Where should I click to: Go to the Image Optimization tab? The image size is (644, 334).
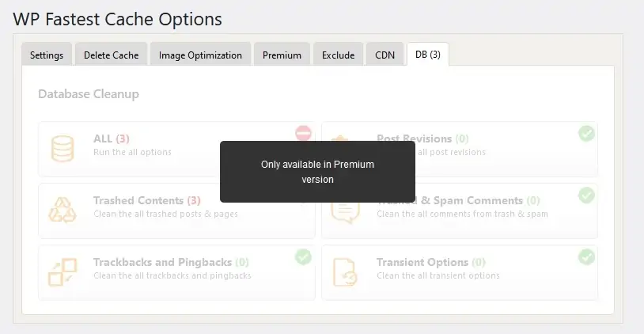pyautogui.click(x=200, y=55)
